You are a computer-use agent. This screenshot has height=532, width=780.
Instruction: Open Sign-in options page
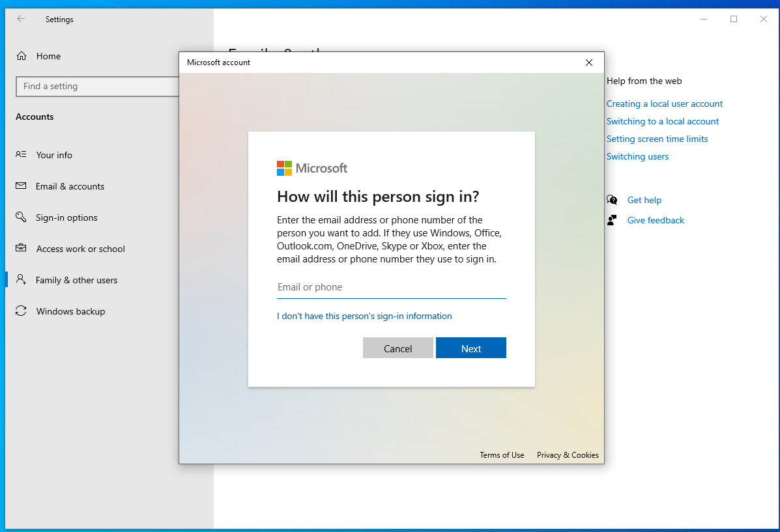66,217
